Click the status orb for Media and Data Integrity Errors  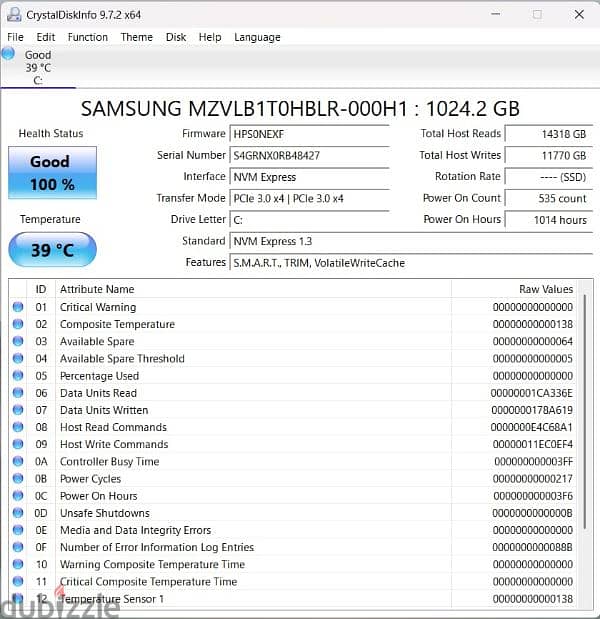click(18, 530)
